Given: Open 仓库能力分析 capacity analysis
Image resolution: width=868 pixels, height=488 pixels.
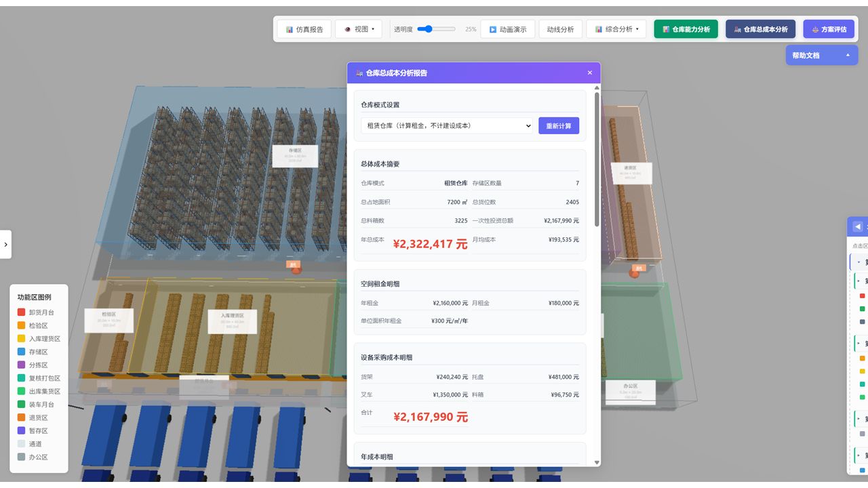Looking at the screenshot, I should point(686,29).
